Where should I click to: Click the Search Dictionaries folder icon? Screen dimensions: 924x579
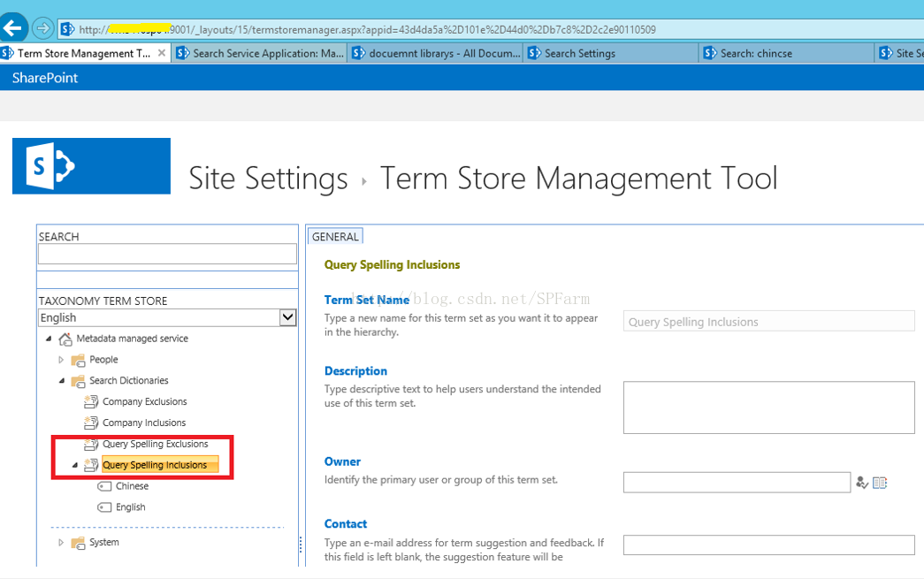[78, 381]
